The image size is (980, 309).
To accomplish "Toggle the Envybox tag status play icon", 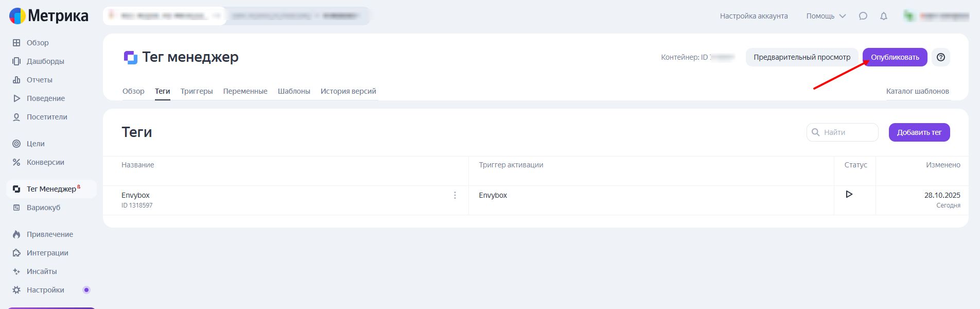I will point(849,194).
